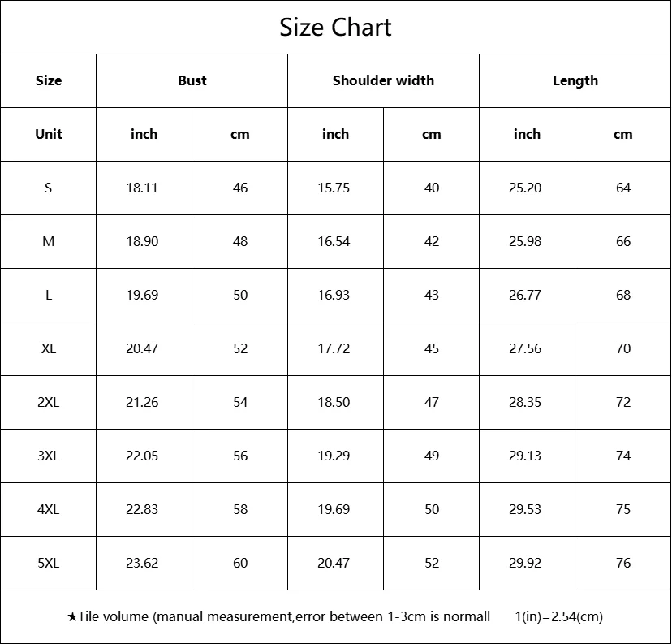
Task: Click the S size row label
Action: click(x=49, y=188)
